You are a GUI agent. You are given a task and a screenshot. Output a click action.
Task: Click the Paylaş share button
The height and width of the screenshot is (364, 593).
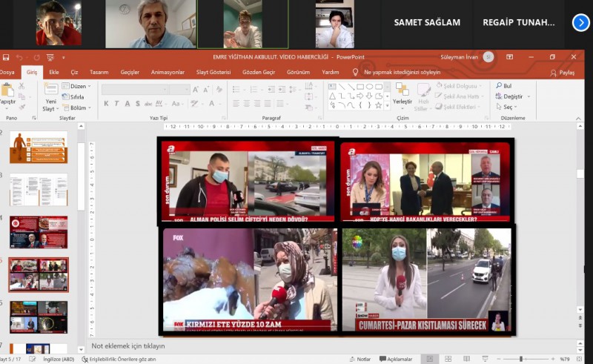coord(563,73)
